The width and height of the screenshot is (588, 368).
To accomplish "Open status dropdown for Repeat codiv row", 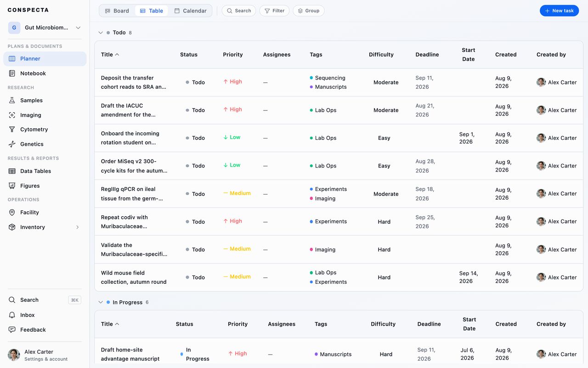I will pos(195,222).
